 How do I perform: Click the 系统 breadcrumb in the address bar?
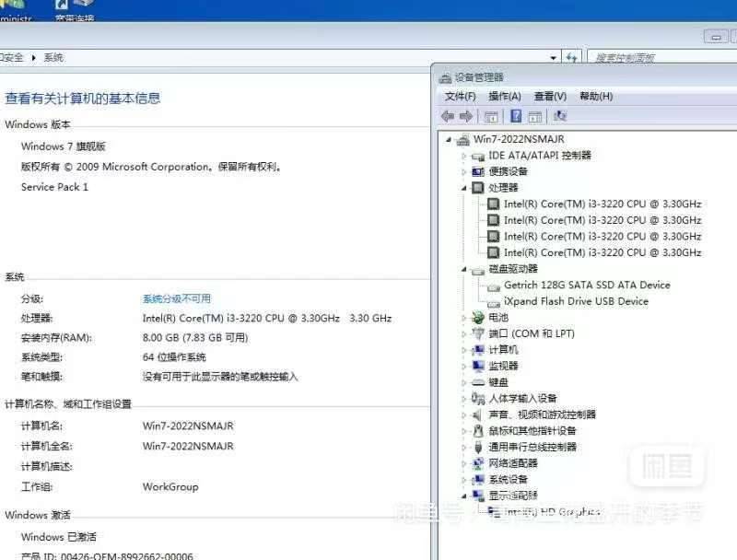point(53,57)
